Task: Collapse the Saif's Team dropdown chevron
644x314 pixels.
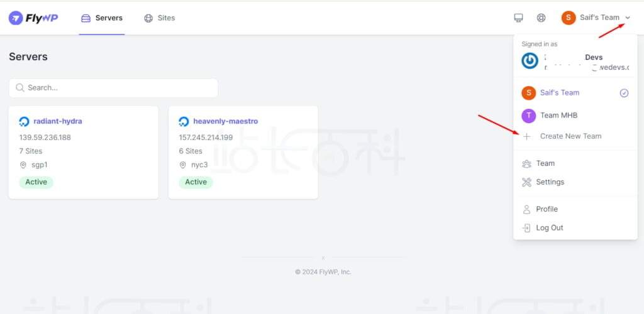Action: coord(628,18)
